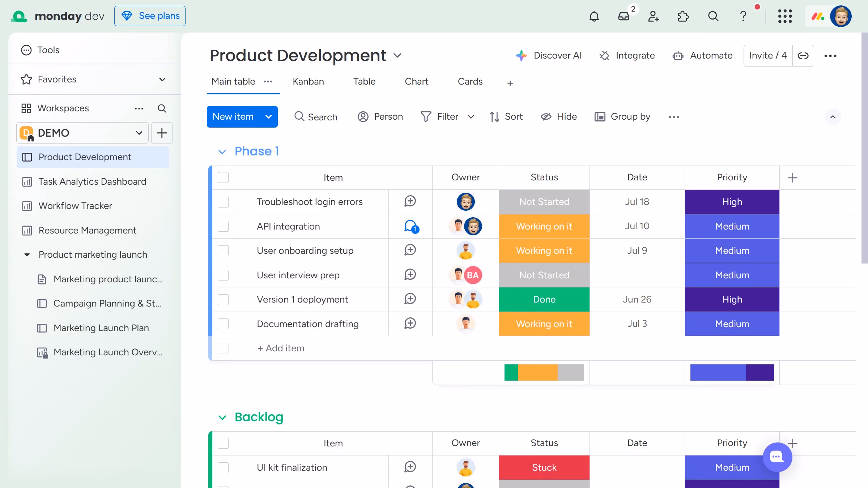868x488 pixels.
Task: Click Phase 1 status summary bar
Action: click(544, 372)
